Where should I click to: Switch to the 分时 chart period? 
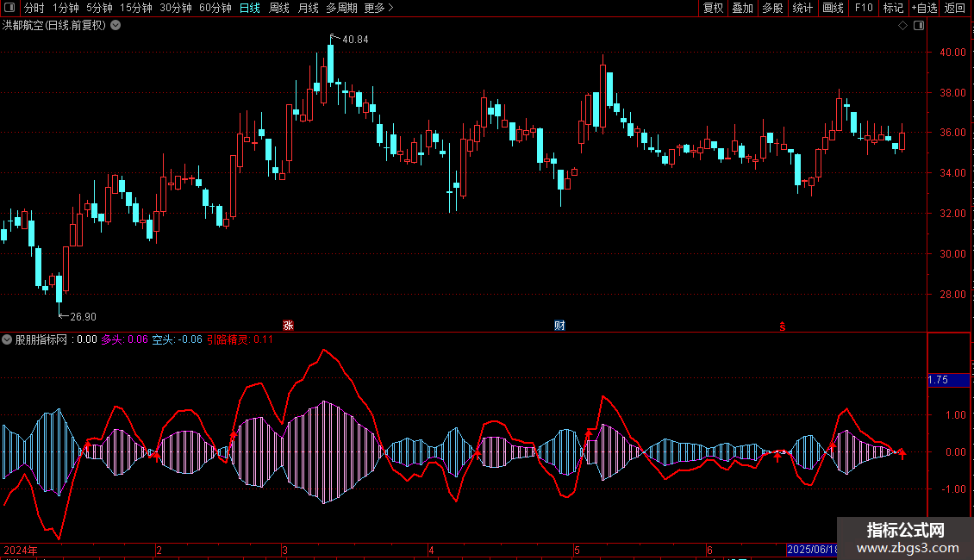coord(34,8)
